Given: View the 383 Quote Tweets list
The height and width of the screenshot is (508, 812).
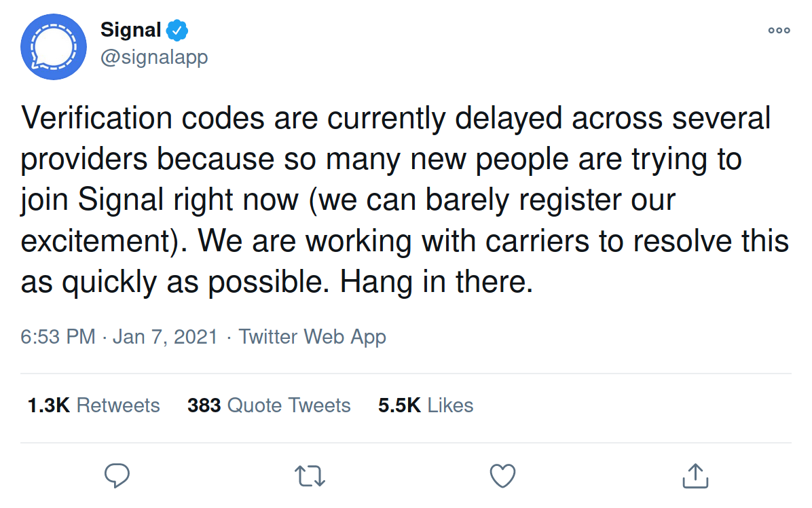Looking at the screenshot, I should tap(269, 405).
